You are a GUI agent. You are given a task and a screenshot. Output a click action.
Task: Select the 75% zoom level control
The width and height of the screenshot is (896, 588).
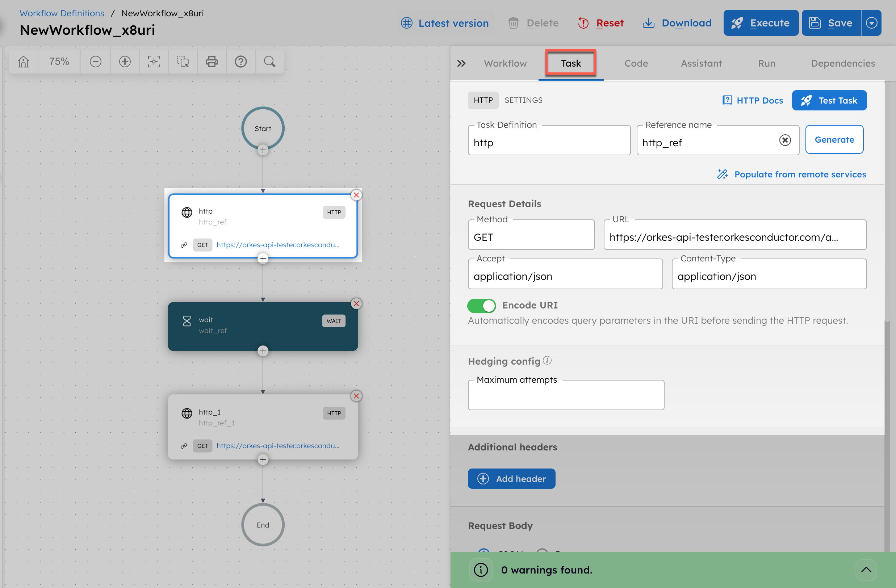click(59, 61)
